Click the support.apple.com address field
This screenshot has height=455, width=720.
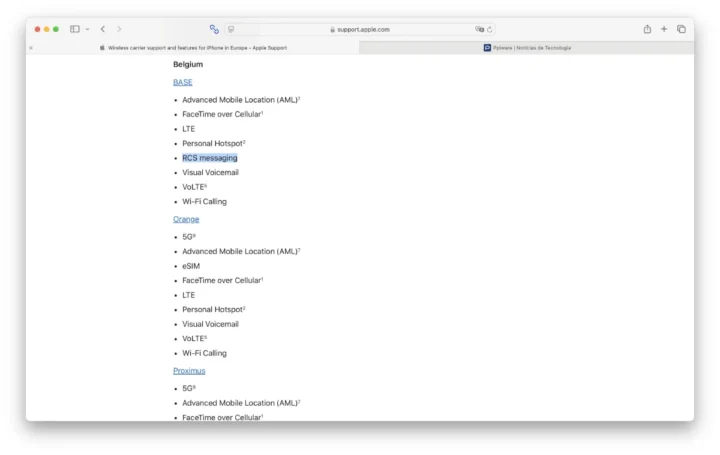(360, 29)
